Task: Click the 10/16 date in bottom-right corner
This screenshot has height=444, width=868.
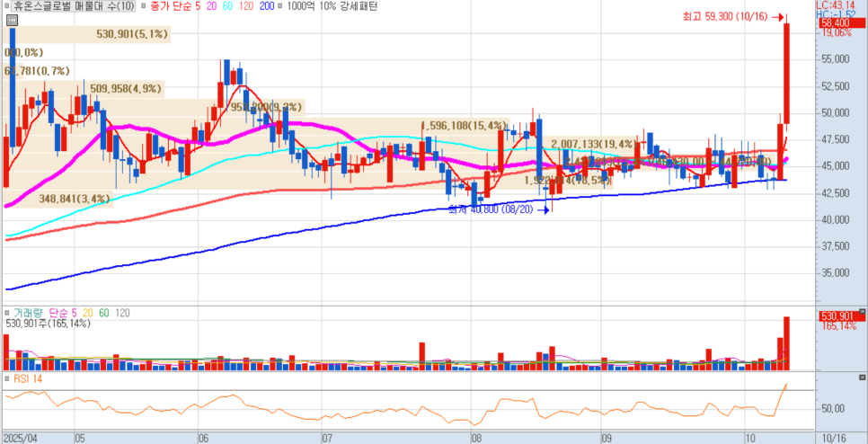Action: pos(834,438)
